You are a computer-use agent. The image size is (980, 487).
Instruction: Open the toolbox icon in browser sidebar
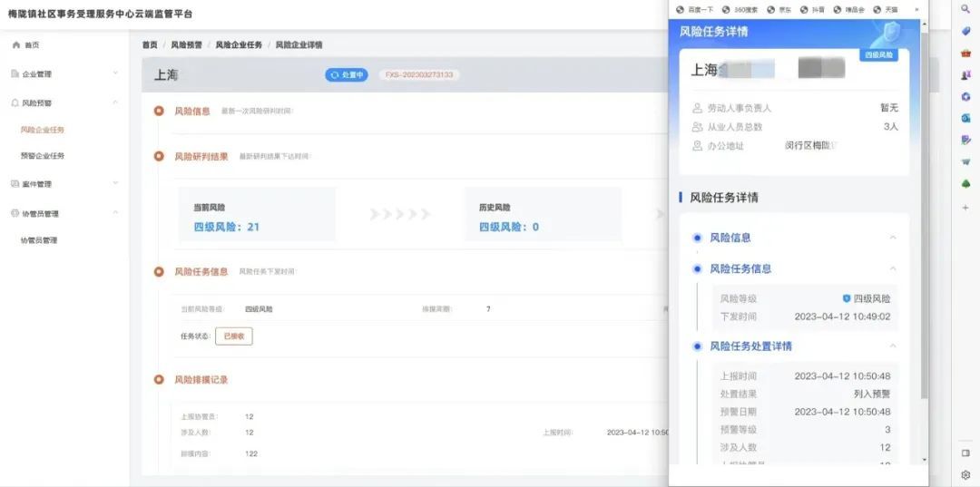pos(965,53)
